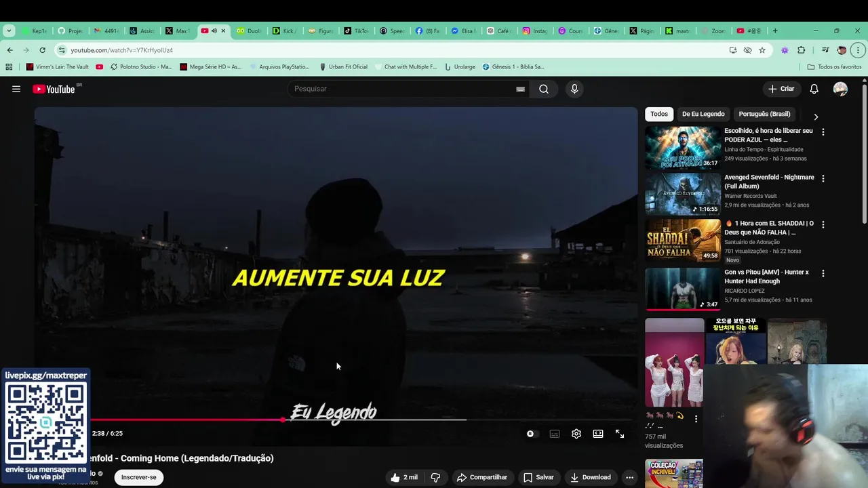Open the YouTube account avatar menu
The height and width of the screenshot is (488, 868).
[x=840, y=89]
